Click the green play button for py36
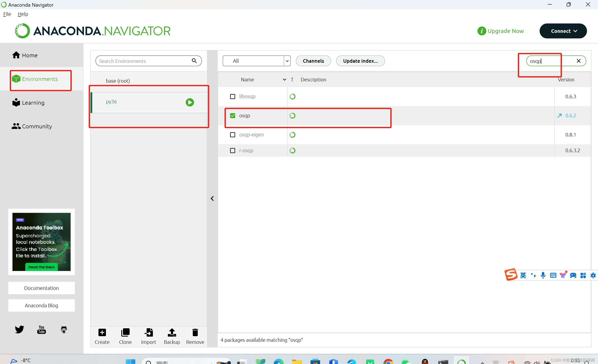Image resolution: width=598 pixels, height=364 pixels. coord(190,102)
